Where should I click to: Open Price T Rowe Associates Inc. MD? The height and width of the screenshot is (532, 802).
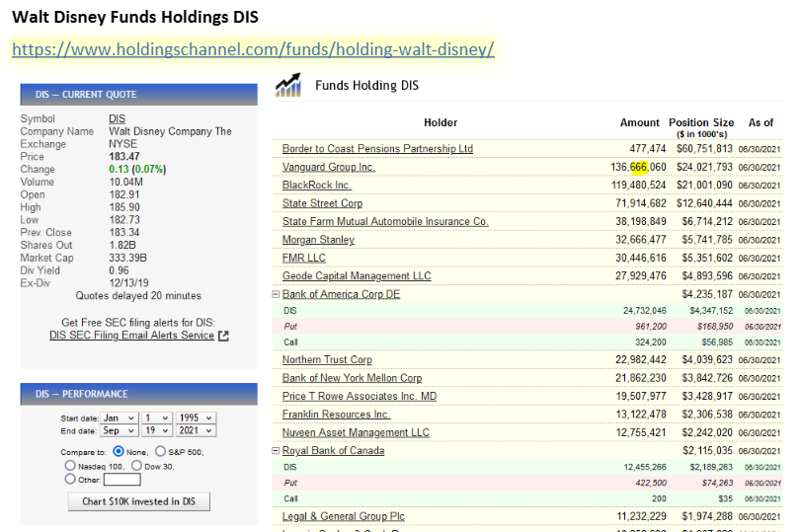pyautogui.click(x=360, y=397)
